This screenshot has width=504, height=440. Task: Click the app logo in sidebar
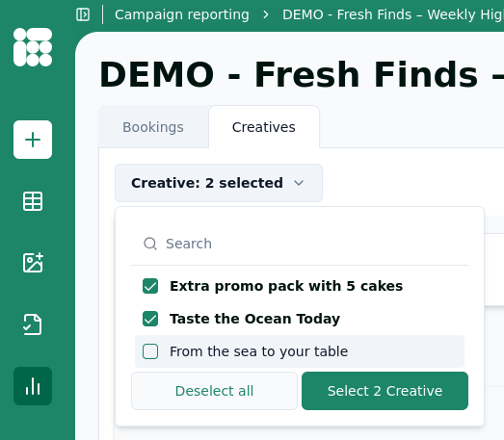pyautogui.click(x=33, y=47)
